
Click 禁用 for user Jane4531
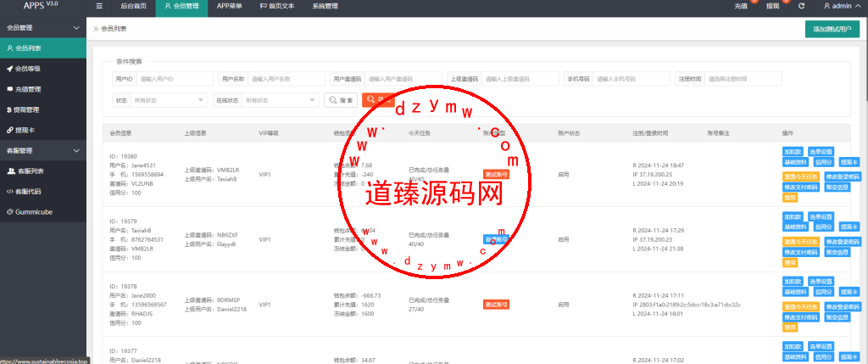point(790,197)
